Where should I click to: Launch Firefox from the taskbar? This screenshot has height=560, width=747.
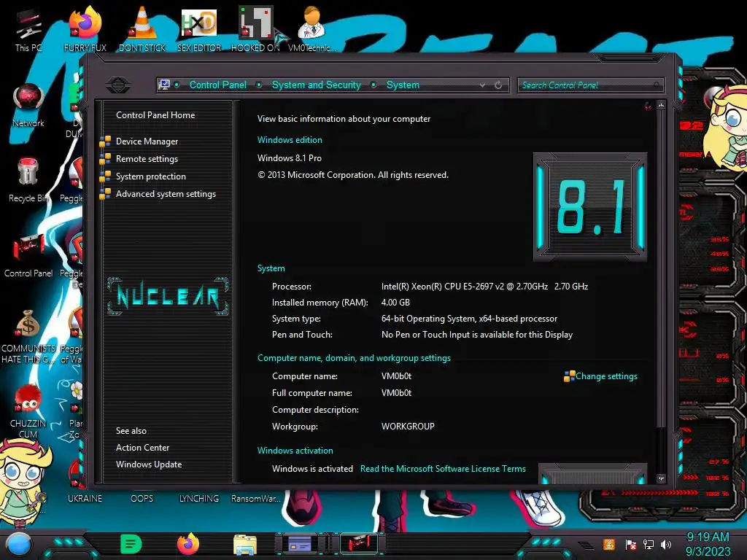(188, 544)
